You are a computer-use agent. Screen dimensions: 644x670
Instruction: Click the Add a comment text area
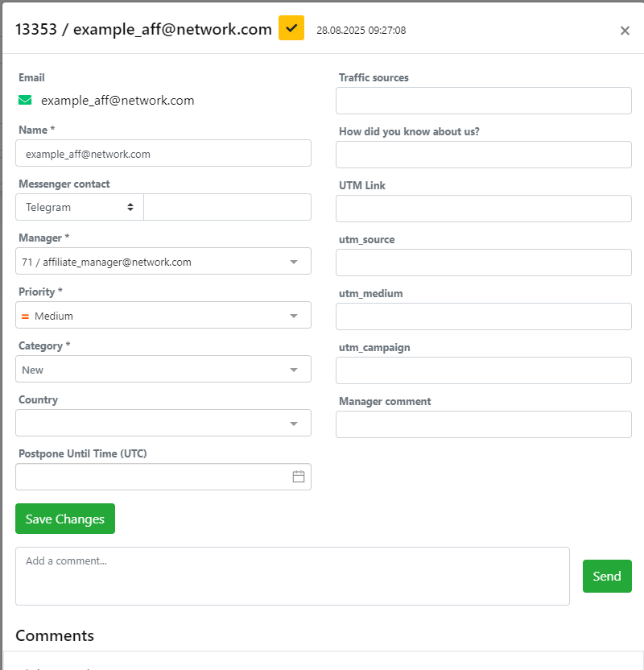pyautogui.click(x=292, y=576)
